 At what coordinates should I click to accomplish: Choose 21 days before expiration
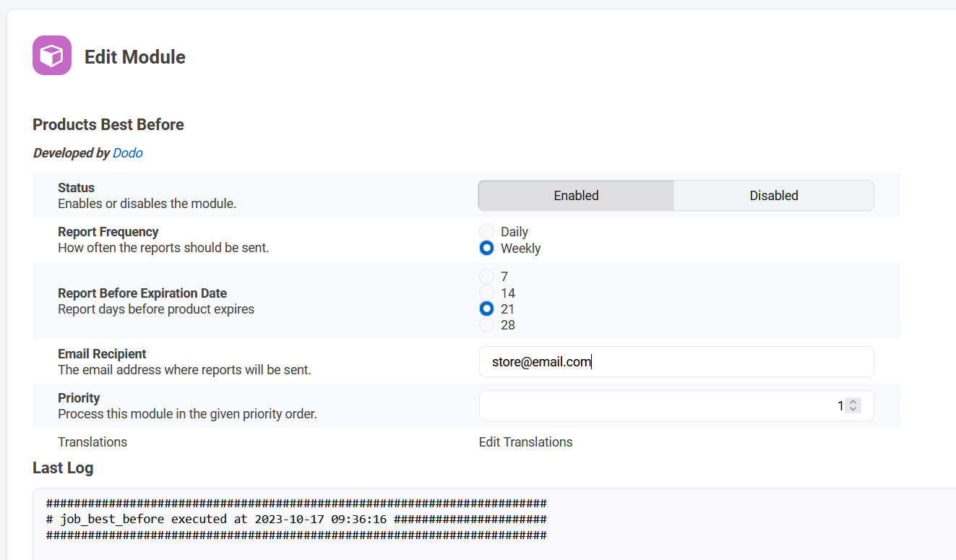(x=487, y=309)
